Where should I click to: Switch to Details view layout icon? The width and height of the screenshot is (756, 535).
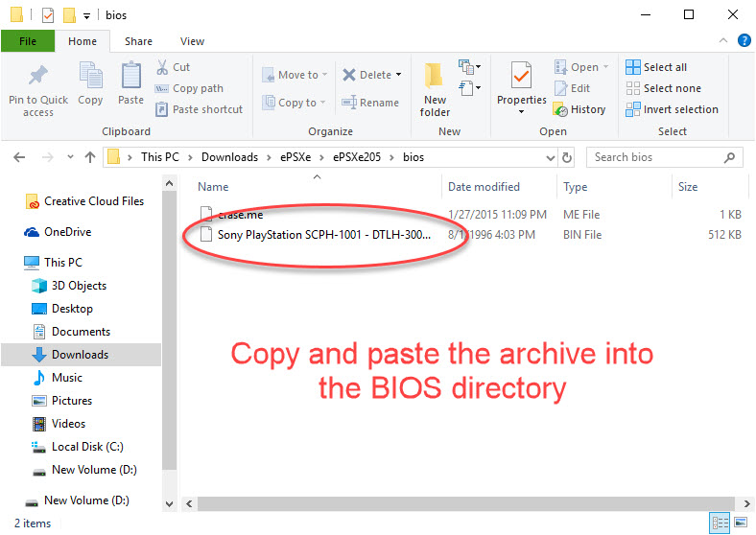coord(720,522)
